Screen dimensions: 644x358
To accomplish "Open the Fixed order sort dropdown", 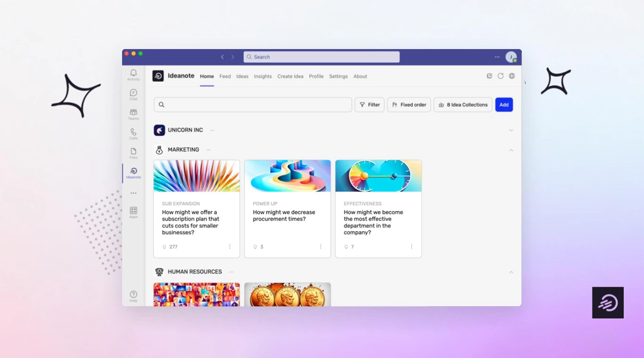I will [409, 105].
